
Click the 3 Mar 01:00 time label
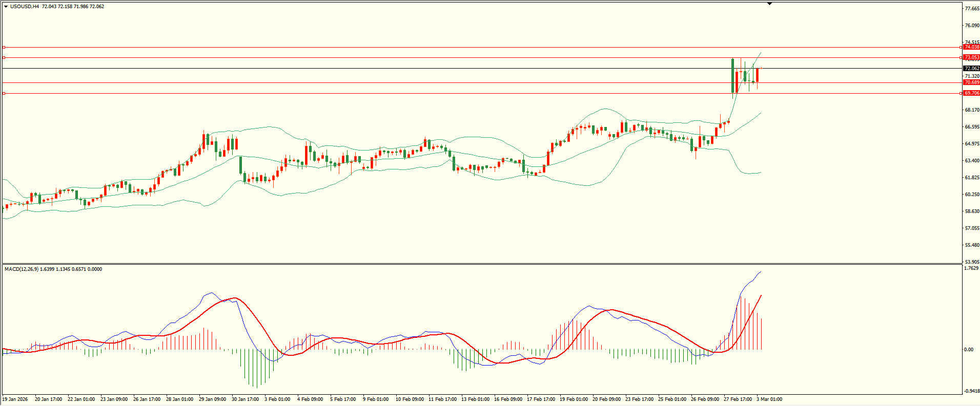point(769,399)
